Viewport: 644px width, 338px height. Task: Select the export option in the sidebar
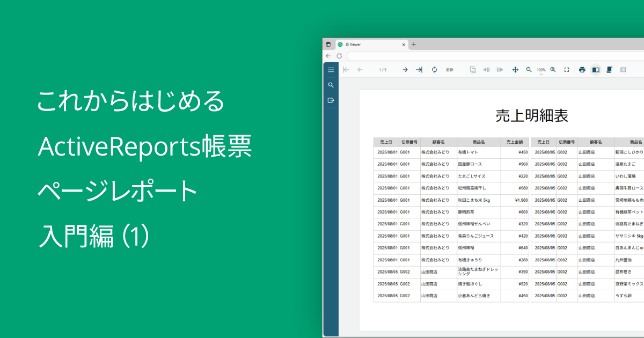tap(331, 100)
